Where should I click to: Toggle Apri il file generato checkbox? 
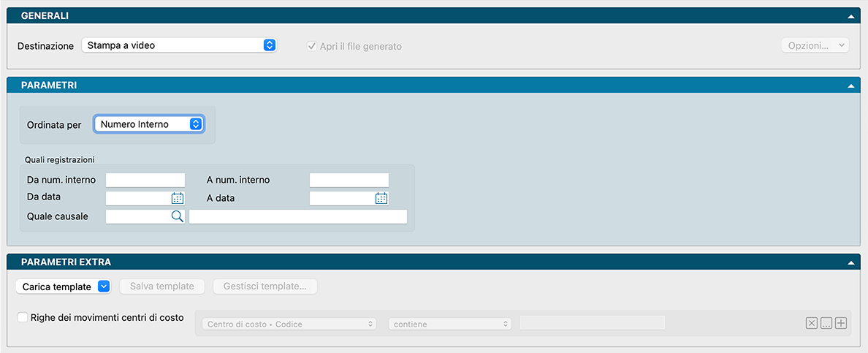coord(312,46)
